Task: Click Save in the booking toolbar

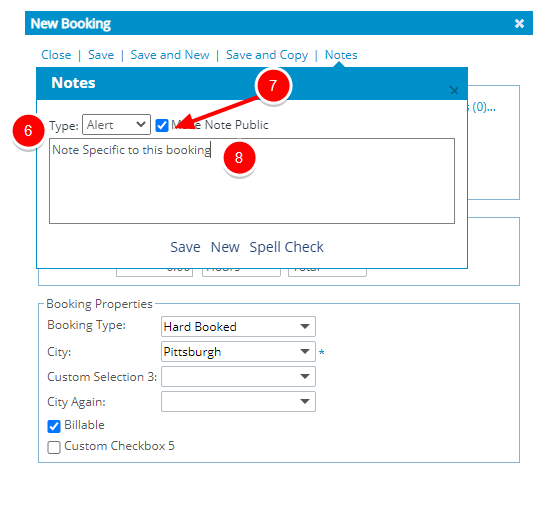Action: point(101,55)
